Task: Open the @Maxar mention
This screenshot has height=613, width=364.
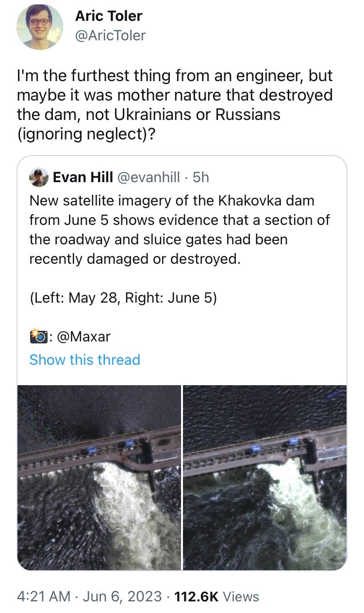Action: (84, 336)
